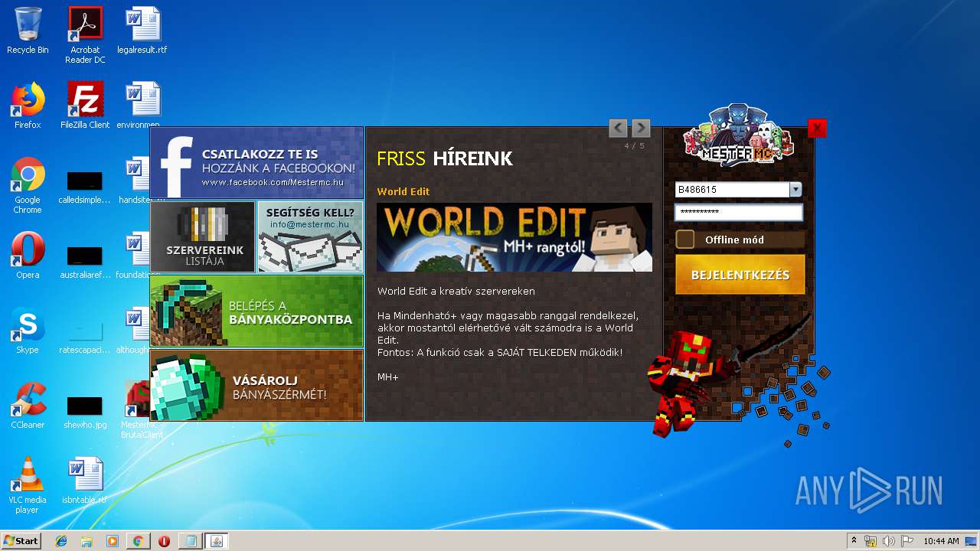Open isbntable.rtf desktop file
The height and width of the screenshot is (551, 980).
coord(85,481)
